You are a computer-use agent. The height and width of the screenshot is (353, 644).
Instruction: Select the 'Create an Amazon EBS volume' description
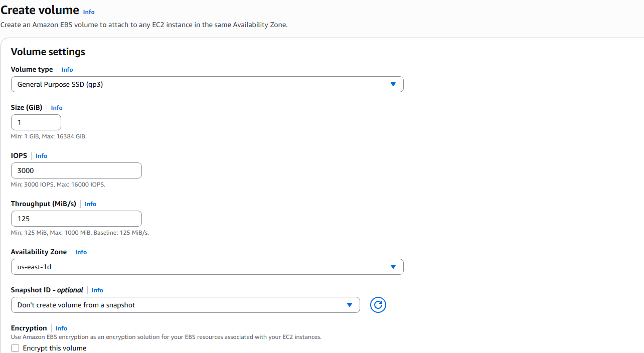click(x=144, y=25)
